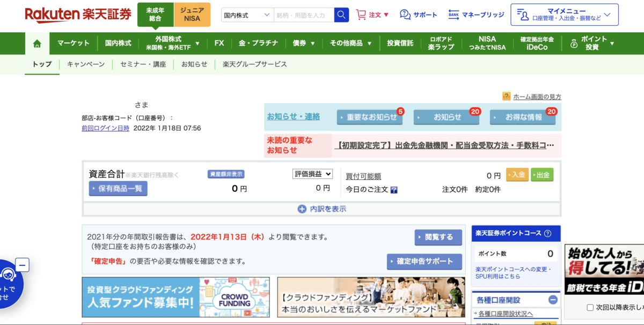This screenshot has width=644, height=325.
Task: Expand 内訳を表示 breakdown section
Action: click(322, 209)
